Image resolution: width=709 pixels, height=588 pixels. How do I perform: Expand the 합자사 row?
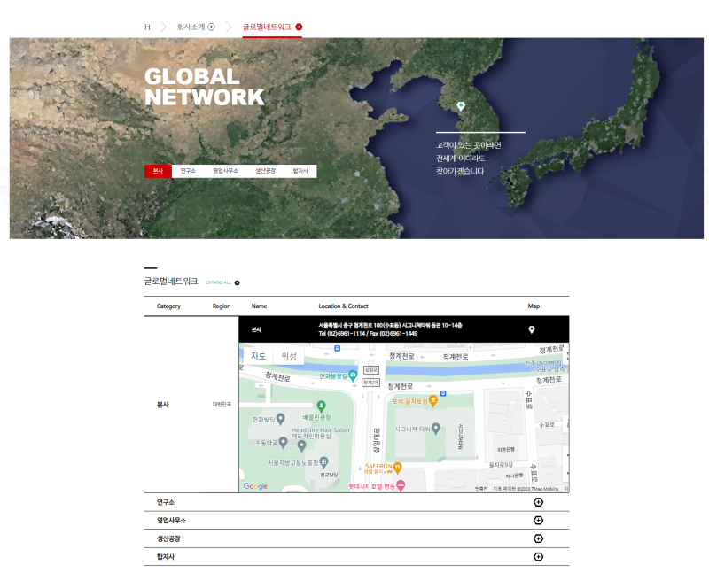pos(538,557)
